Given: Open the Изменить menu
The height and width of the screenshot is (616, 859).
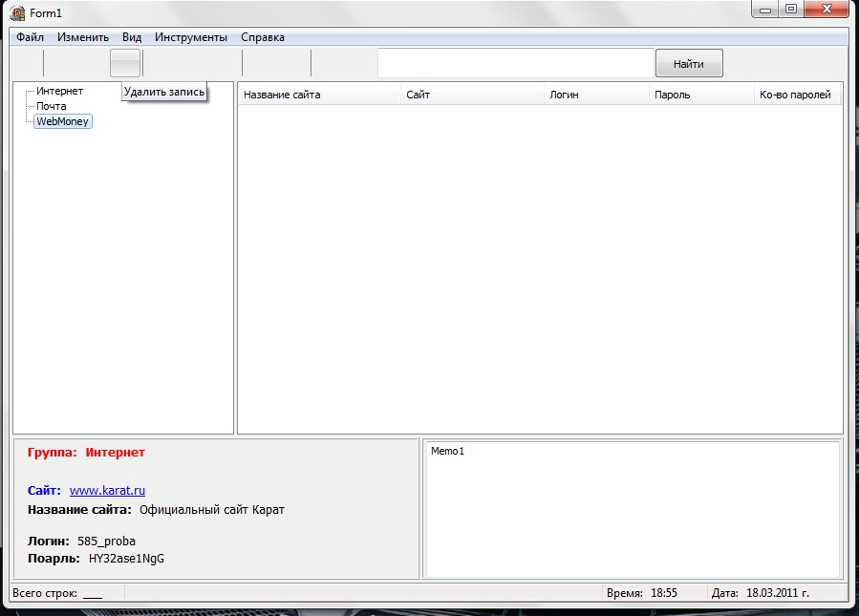Looking at the screenshot, I should (x=83, y=37).
